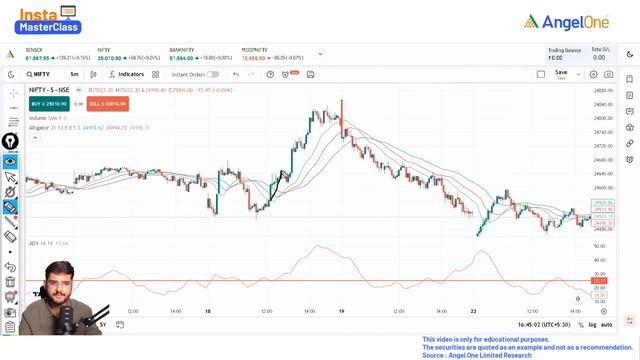Toggle auto scale mode

tap(607, 325)
